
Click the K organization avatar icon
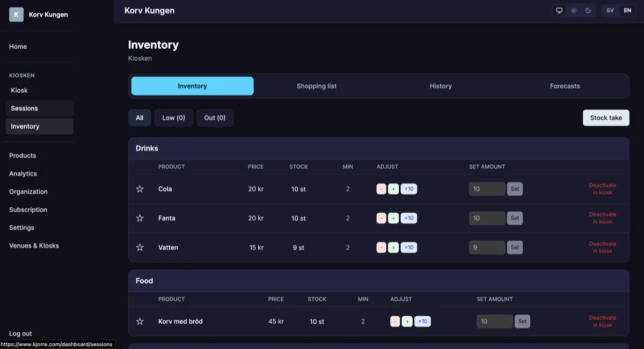pos(16,14)
